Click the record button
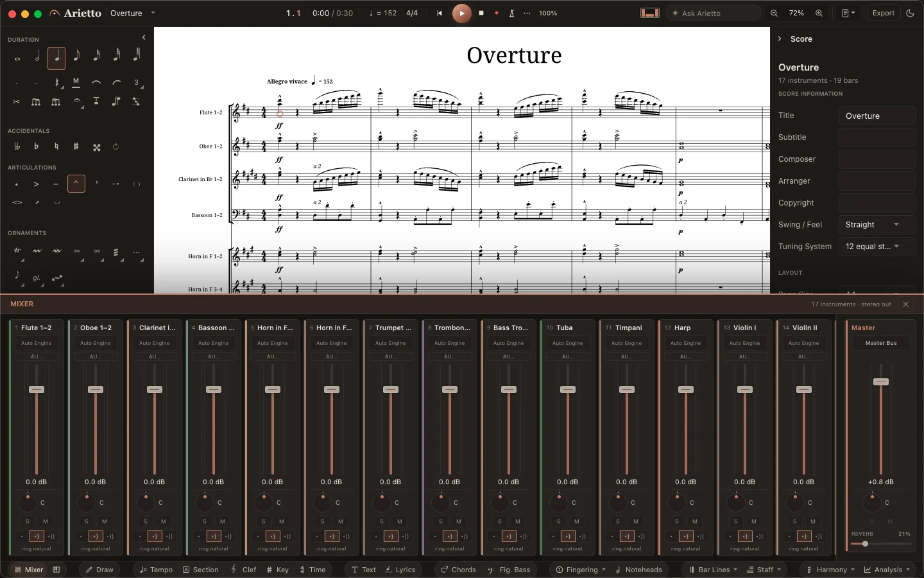 (x=497, y=13)
